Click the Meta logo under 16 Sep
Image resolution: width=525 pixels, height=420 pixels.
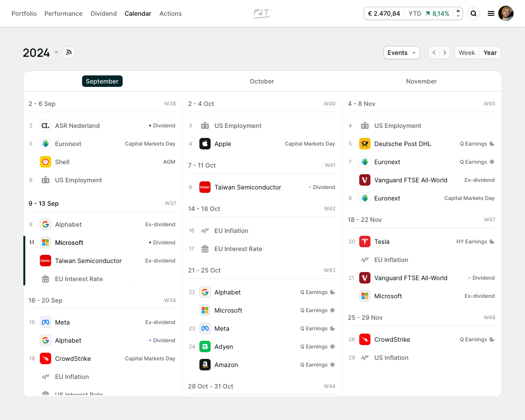tap(45, 322)
